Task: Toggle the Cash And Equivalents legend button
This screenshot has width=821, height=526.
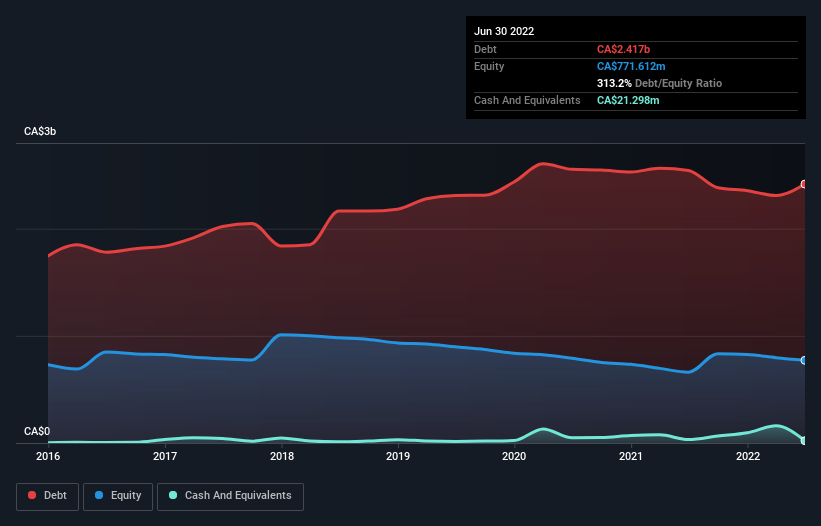Action: click(230, 496)
